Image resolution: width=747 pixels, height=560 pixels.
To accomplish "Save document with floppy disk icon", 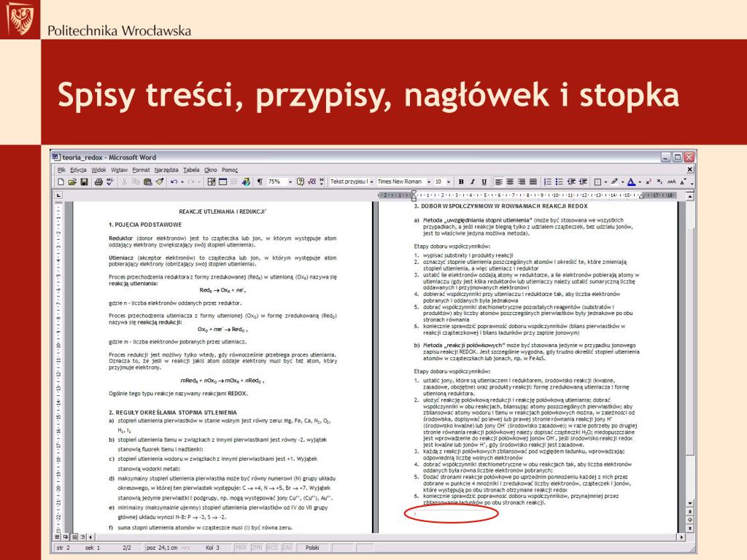I will coord(84,182).
